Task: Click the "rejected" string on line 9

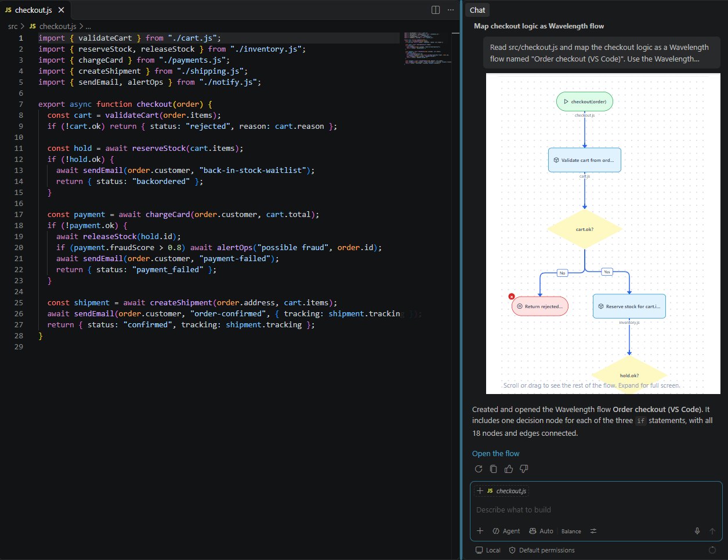Action: click(208, 127)
